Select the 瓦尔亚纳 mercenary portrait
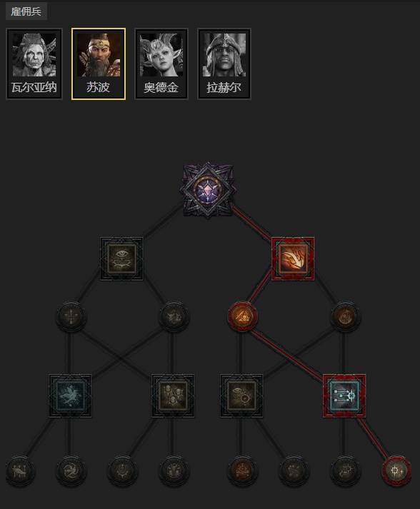Screen dimensions: 420x509 point(34,64)
